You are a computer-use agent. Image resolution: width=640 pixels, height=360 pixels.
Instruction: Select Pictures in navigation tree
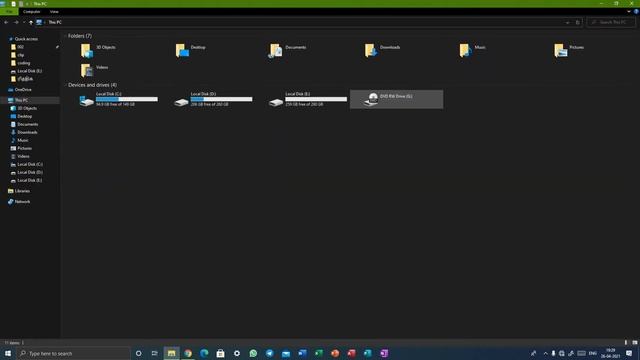(24, 148)
